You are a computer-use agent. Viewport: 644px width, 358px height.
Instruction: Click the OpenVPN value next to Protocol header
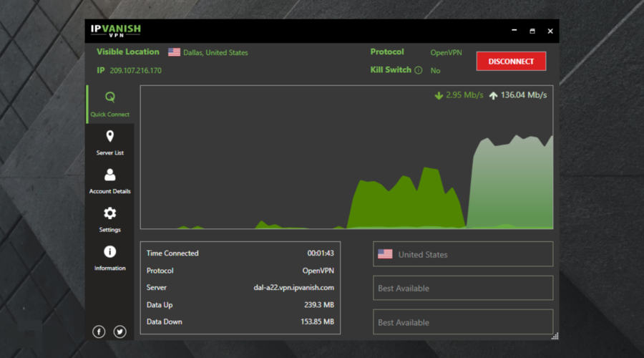click(x=446, y=52)
